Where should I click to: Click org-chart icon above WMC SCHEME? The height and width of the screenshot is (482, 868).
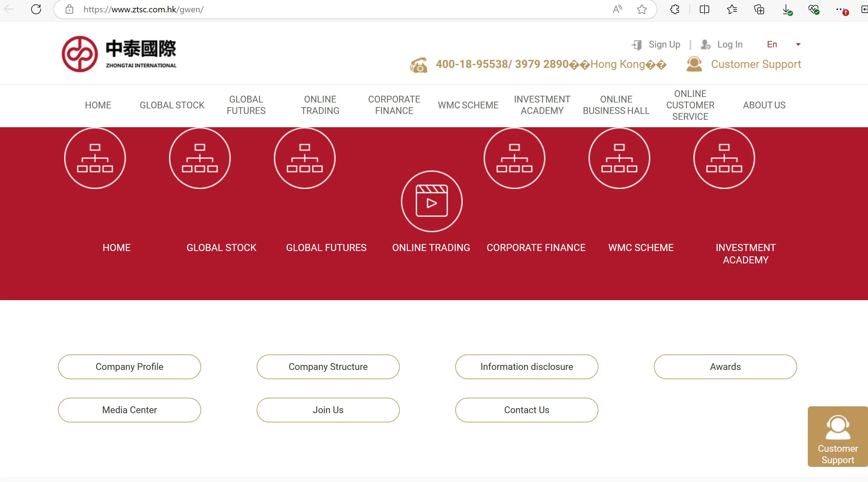(619, 158)
